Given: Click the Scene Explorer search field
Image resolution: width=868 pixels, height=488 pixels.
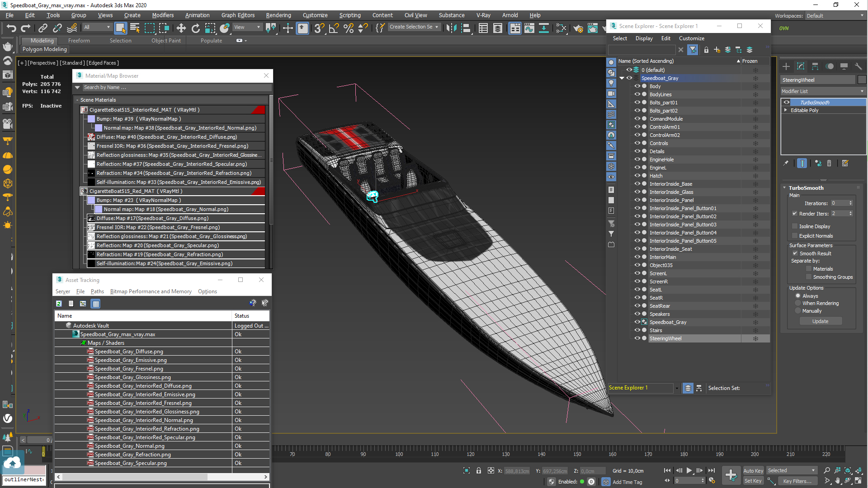Looking at the screenshot, I should pos(642,50).
